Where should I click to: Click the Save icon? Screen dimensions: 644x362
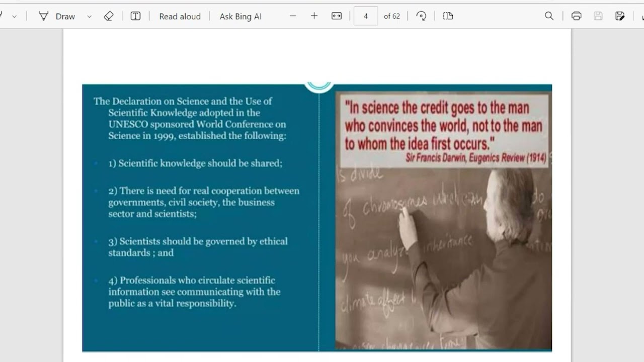coord(598,16)
